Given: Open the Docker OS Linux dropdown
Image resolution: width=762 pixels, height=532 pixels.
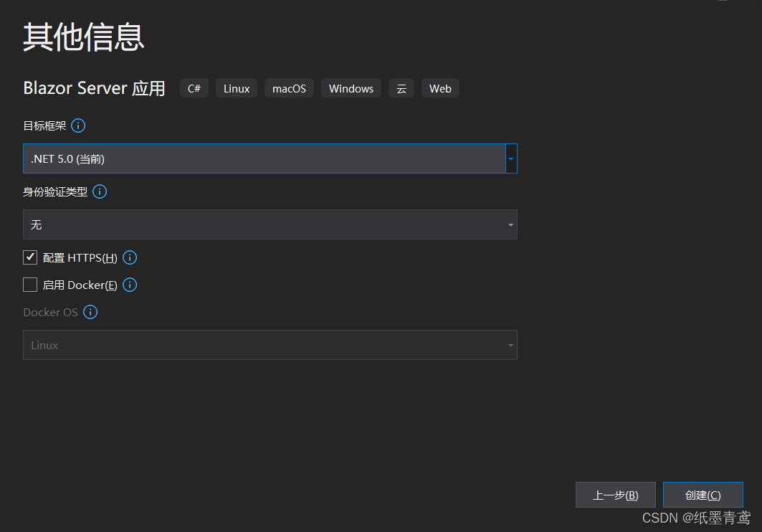Looking at the screenshot, I should point(270,345).
